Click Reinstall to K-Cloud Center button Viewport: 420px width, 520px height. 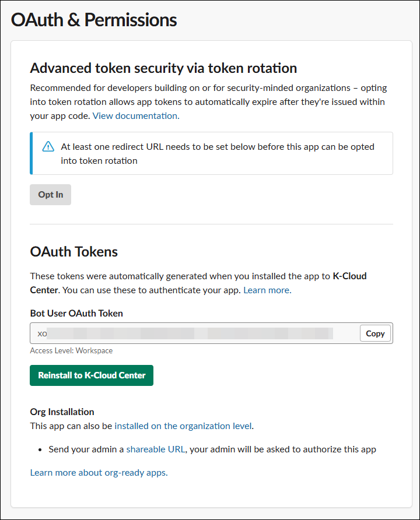pyautogui.click(x=92, y=375)
